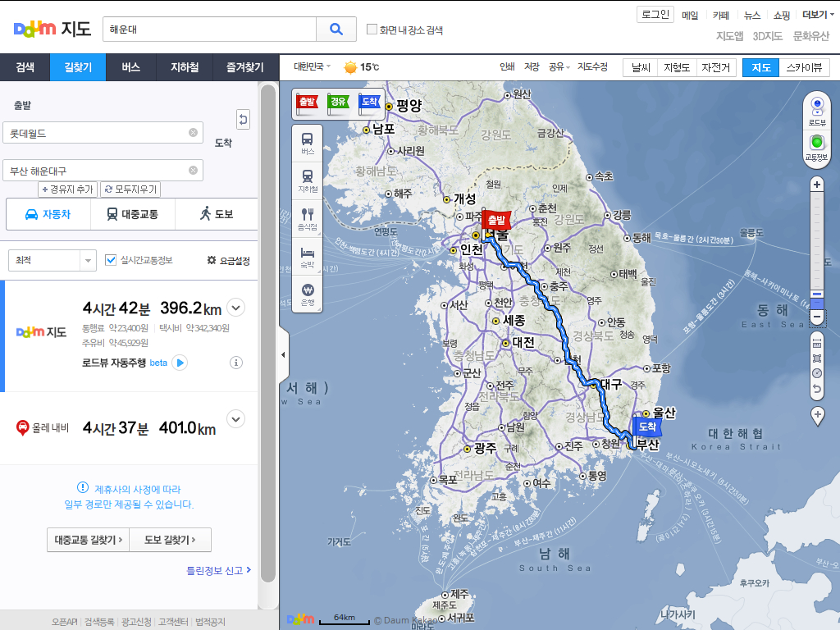Expand the 올레 내비 route details
Screen dimensions: 840x630
(x=235, y=418)
